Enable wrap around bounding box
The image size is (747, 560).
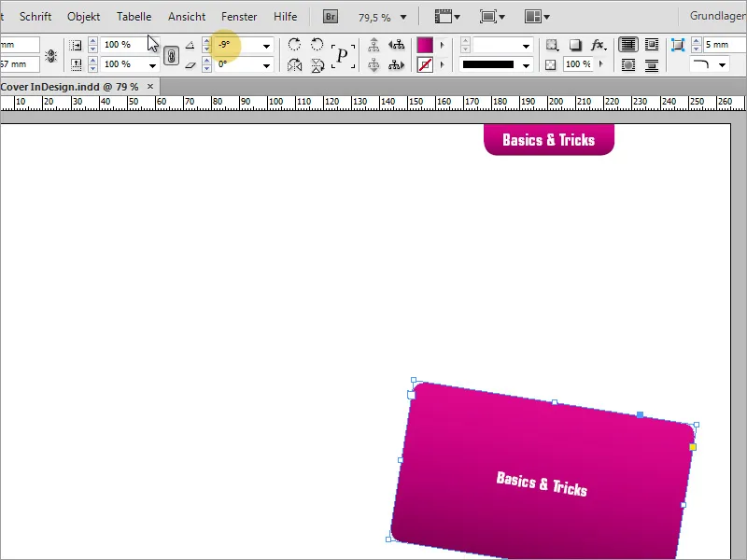pyautogui.click(x=651, y=45)
